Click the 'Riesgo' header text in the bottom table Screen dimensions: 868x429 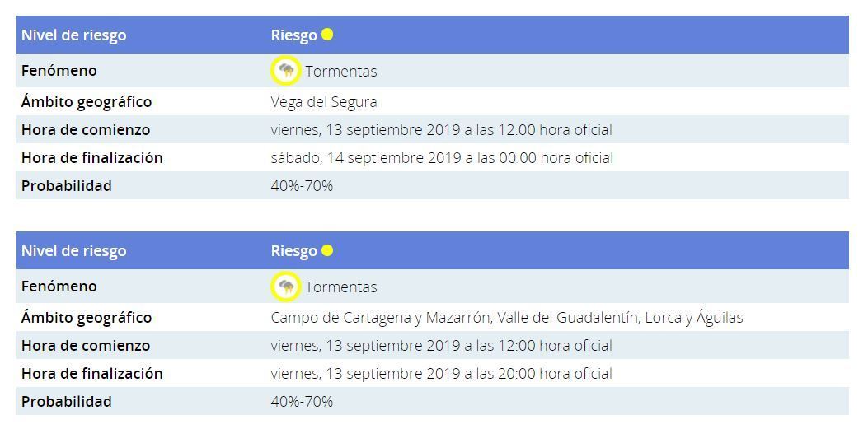(294, 251)
